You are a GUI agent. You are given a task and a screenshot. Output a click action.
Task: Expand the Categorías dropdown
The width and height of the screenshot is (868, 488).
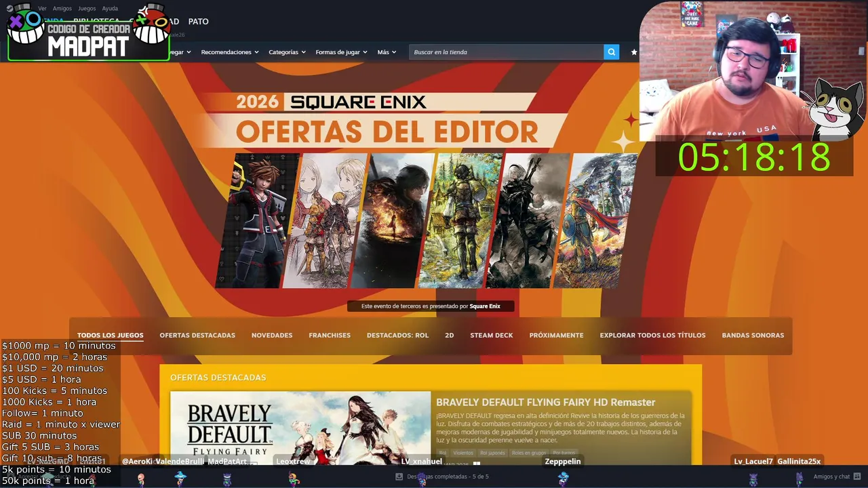[x=287, y=52]
